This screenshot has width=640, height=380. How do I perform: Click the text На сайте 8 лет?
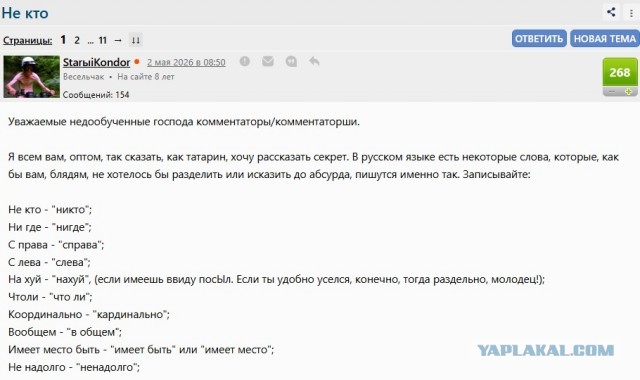click(146, 77)
